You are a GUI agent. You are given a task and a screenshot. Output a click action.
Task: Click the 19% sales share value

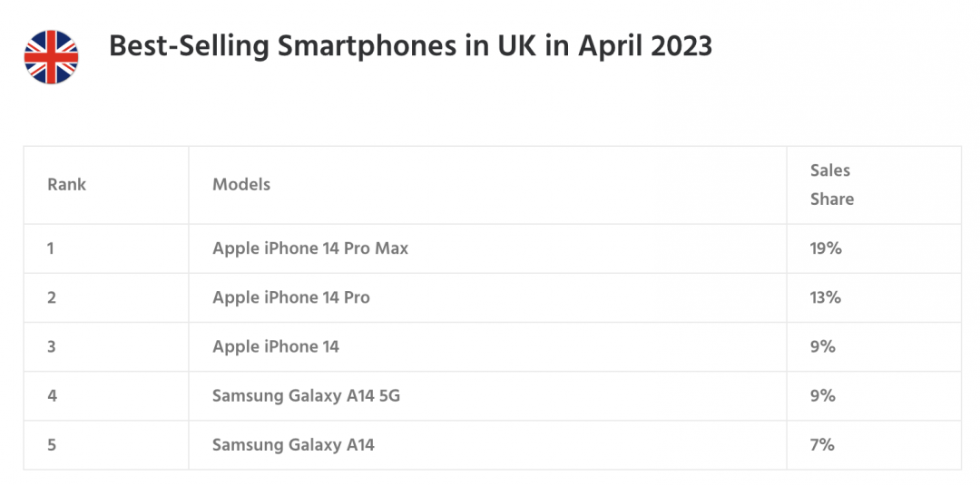pyautogui.click(x=826, y=248)
